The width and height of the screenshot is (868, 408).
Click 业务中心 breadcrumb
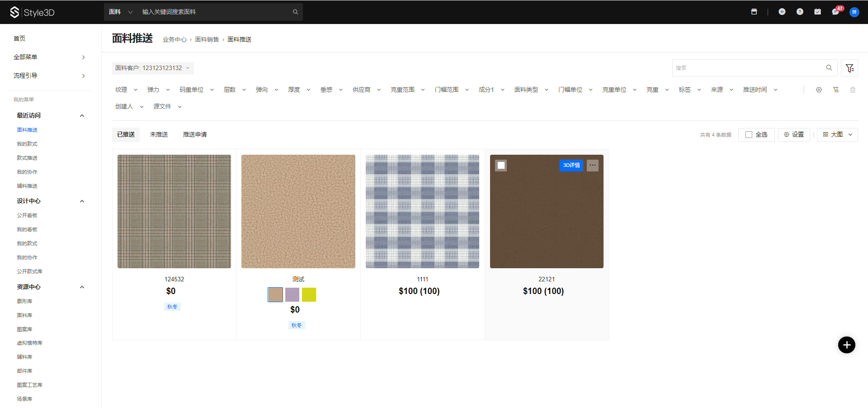pos(175,40)
